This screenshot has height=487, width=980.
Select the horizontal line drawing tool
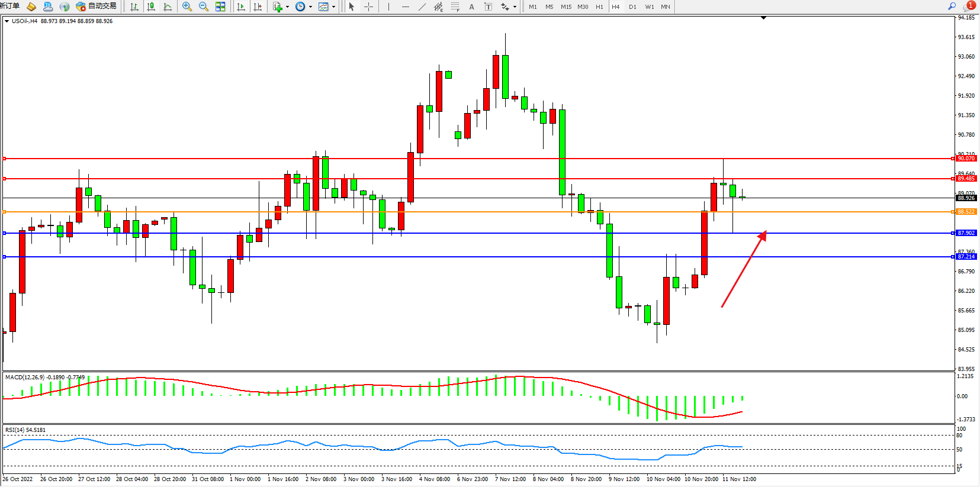(x=405, y=7)
